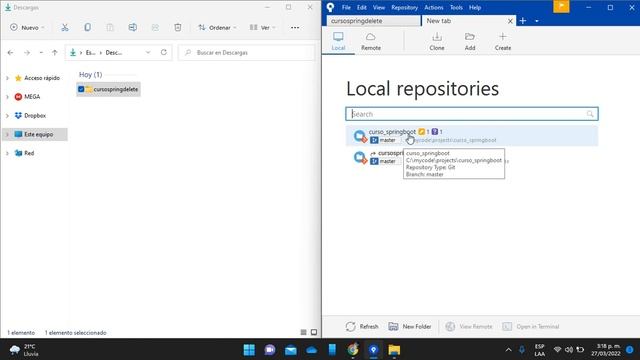Add a new Sourcetree tab with plus
The height and width of the screenshot is (360, 640).
point(523,21)
